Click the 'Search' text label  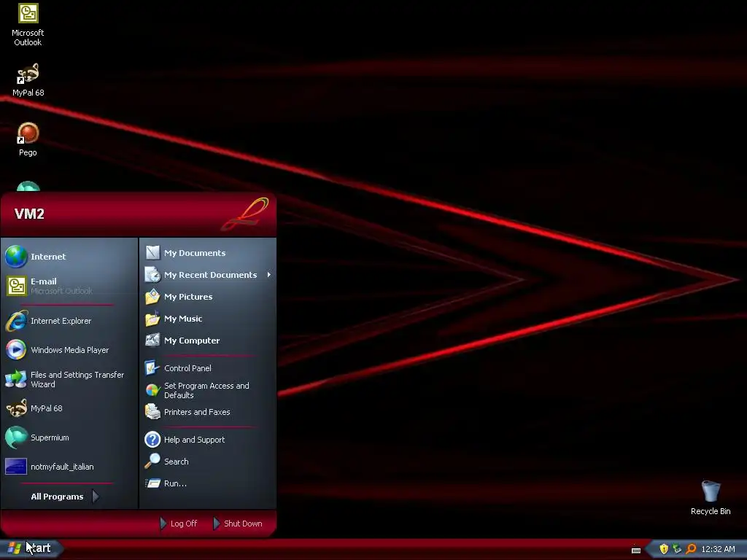pyautogui.click(x=177, y=462)
